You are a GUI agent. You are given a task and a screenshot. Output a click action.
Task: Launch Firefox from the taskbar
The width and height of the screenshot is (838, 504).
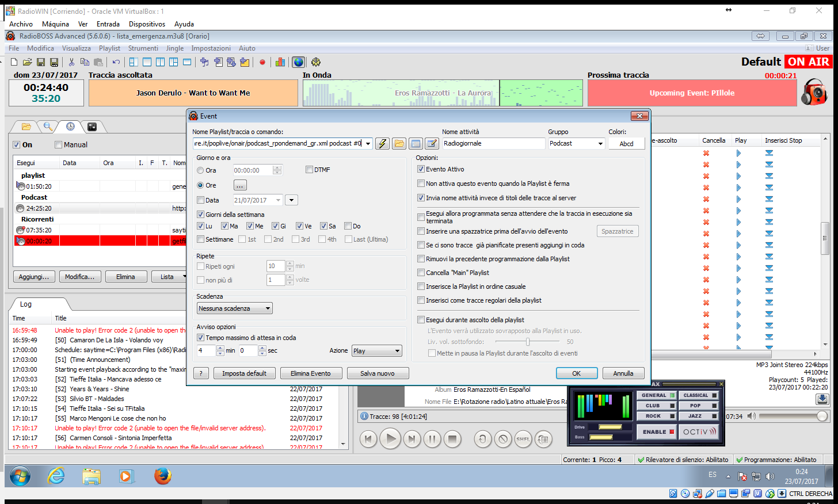pyautogui.click(x=163, y=476)
